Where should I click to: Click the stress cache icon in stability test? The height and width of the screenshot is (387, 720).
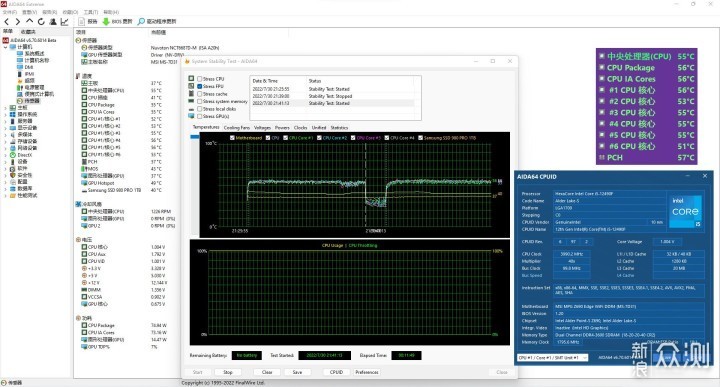191,94
